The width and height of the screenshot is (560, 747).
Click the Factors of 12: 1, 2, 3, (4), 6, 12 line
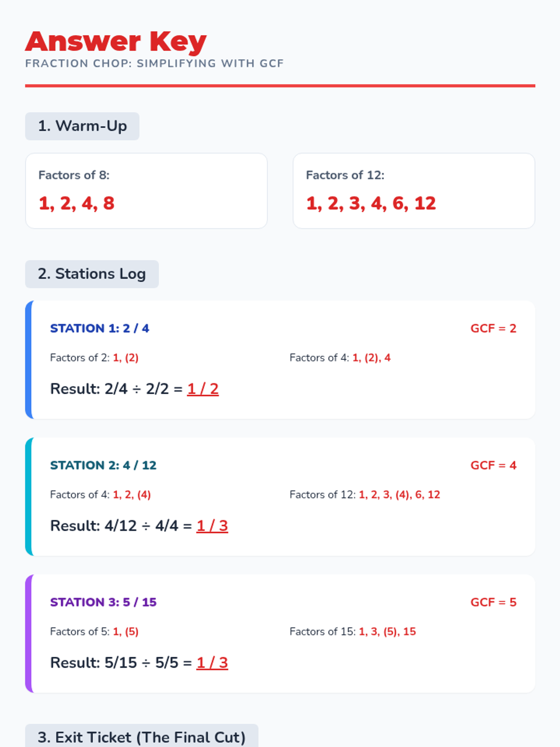tap(365, 495)
